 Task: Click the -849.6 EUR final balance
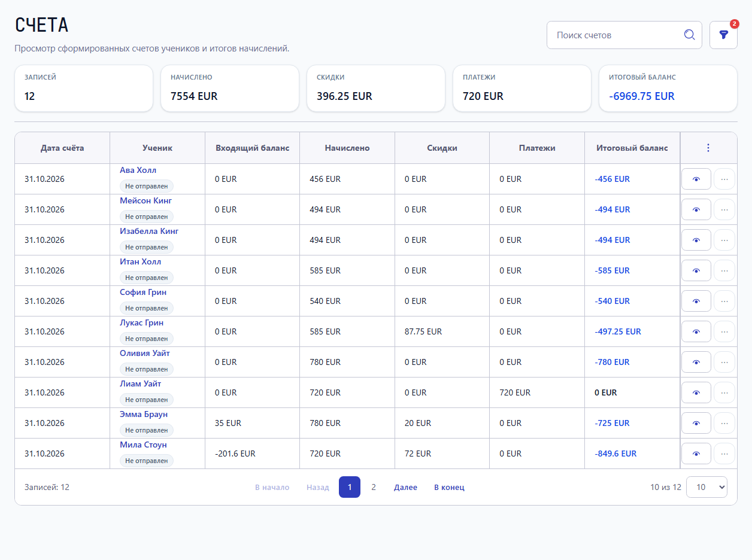pyautogui.click(x=615, y=454)
